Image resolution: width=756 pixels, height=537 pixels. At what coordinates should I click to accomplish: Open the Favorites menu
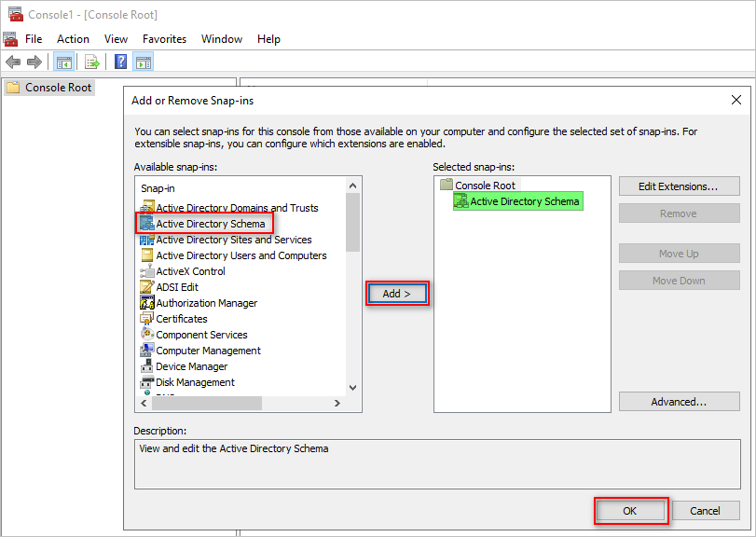[x=164, y=39]
